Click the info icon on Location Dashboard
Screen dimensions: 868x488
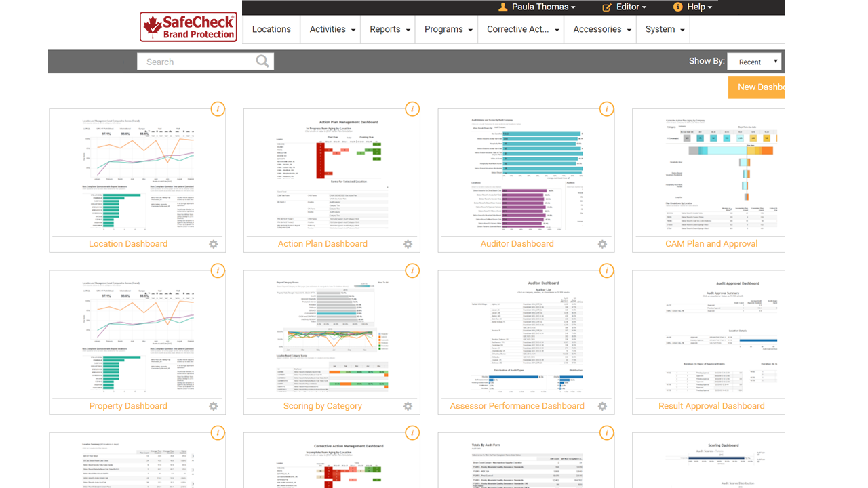tap(218, 108)
